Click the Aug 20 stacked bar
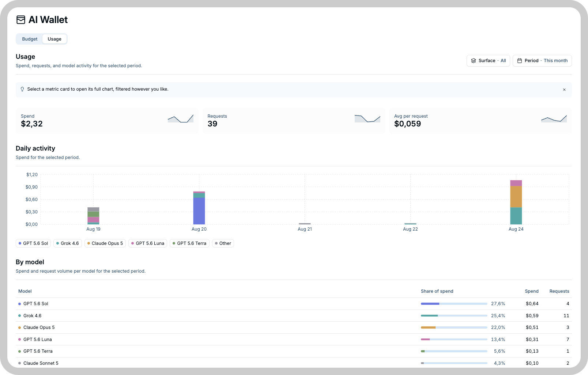The height and width of the screenshot is (375, 588). coord(199,208)
